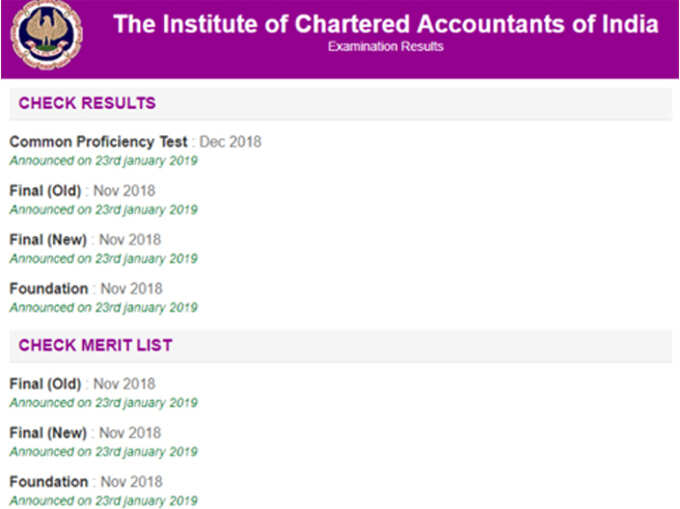Click the ICAI emblem logo
Viewport: 680px width, 509px height.
46,36
